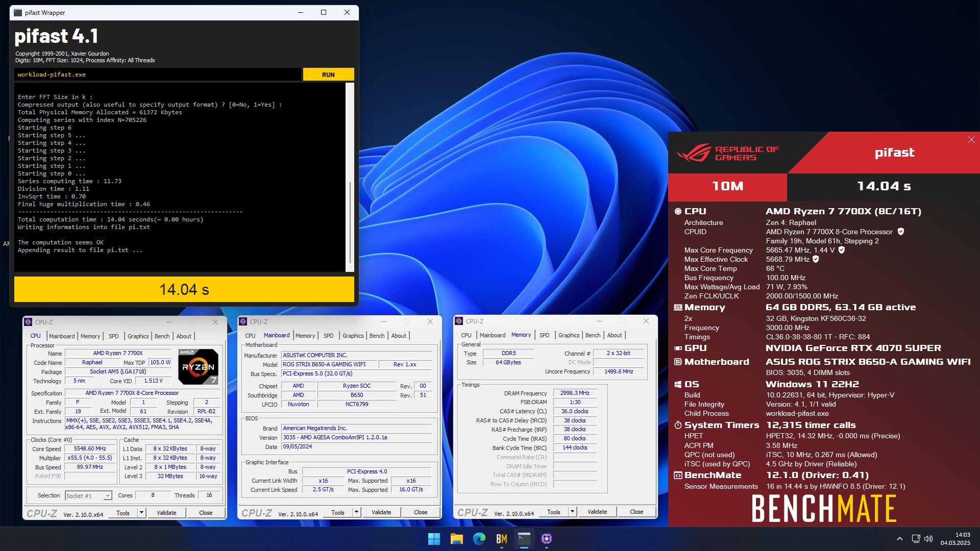Click the Max Core Frequency shield icon
The image size is (980, 551).
[842, 250]
